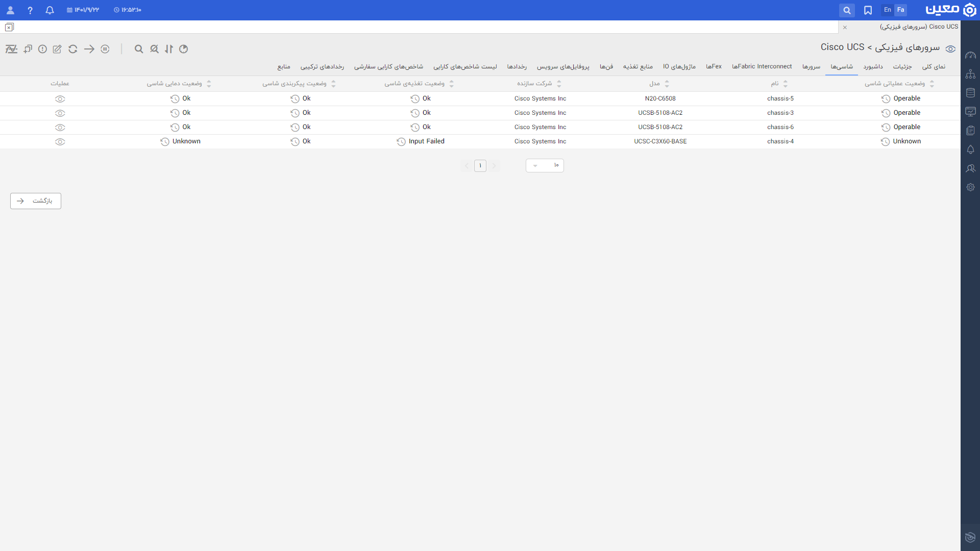
Task: Click the bottom sidebar logo icon
Action: pos(970,537)
